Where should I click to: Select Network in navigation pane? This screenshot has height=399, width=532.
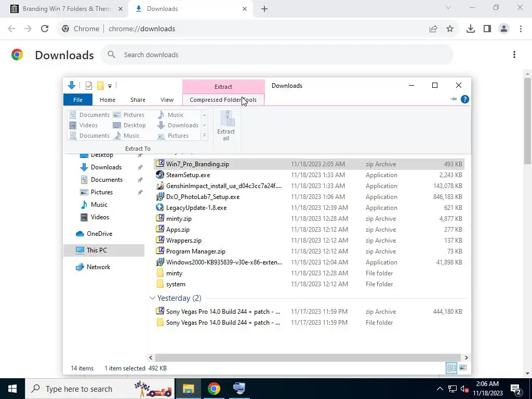coord(98,267)
